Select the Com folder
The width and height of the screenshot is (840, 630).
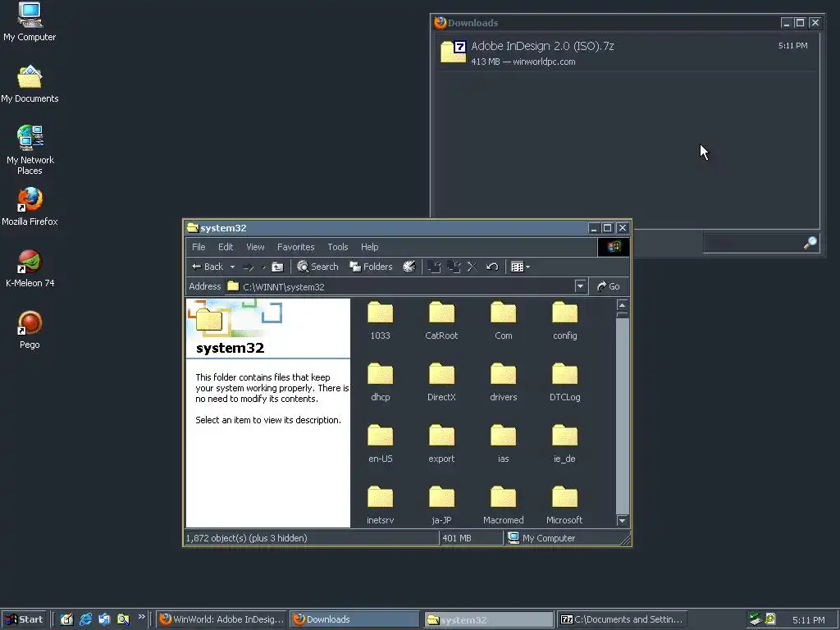tap(504, 321)
